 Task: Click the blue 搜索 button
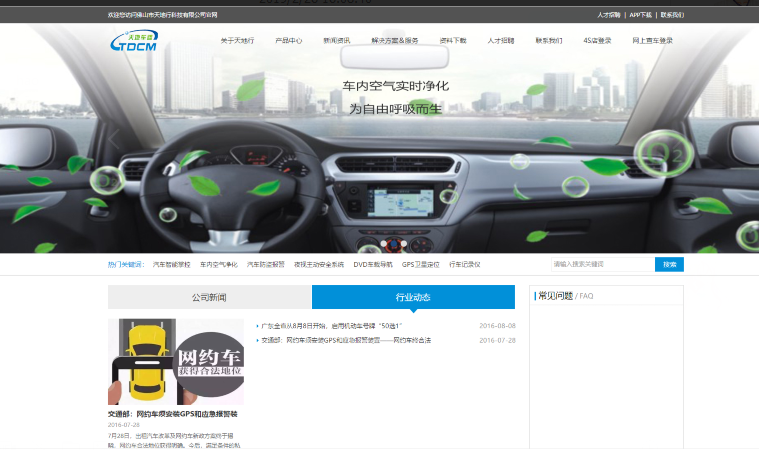click(669, 265)
